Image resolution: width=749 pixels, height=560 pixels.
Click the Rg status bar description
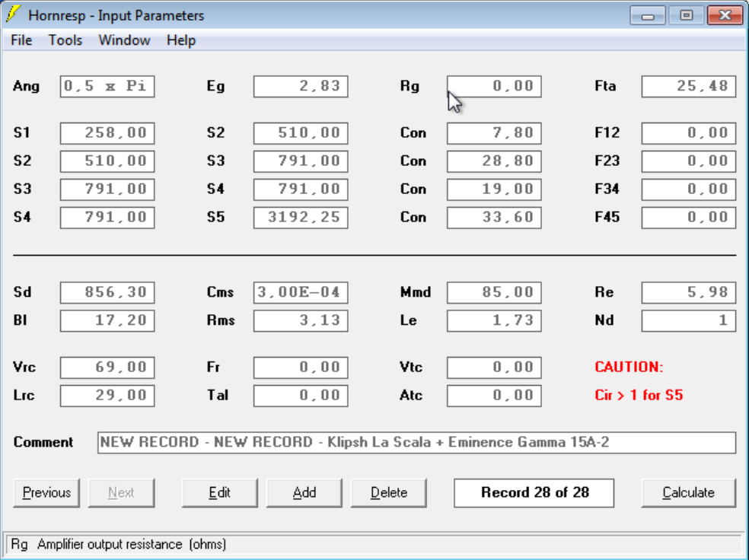pos(119,544)
